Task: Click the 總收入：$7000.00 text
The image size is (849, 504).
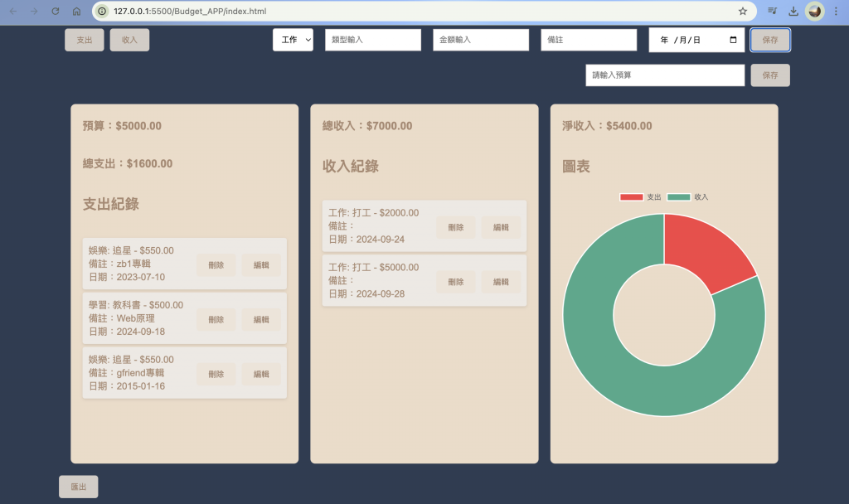Action: pyautogui.click(x=367, y=126)
